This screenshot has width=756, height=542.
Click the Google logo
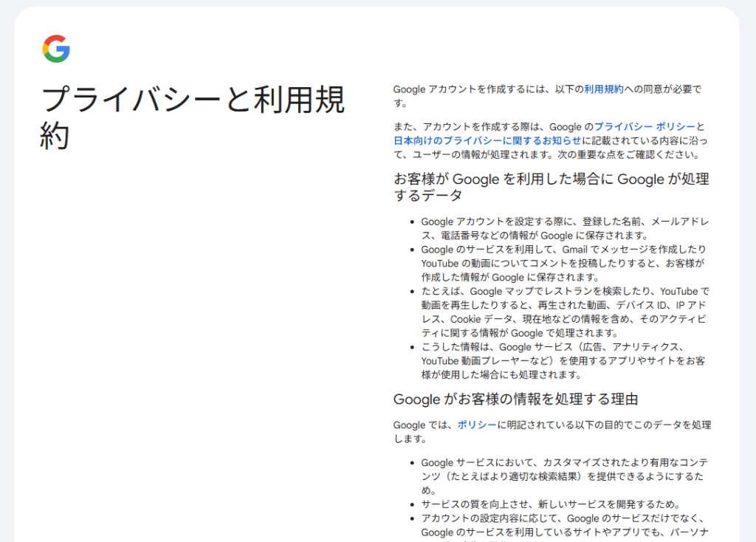(x=56, y=49)
